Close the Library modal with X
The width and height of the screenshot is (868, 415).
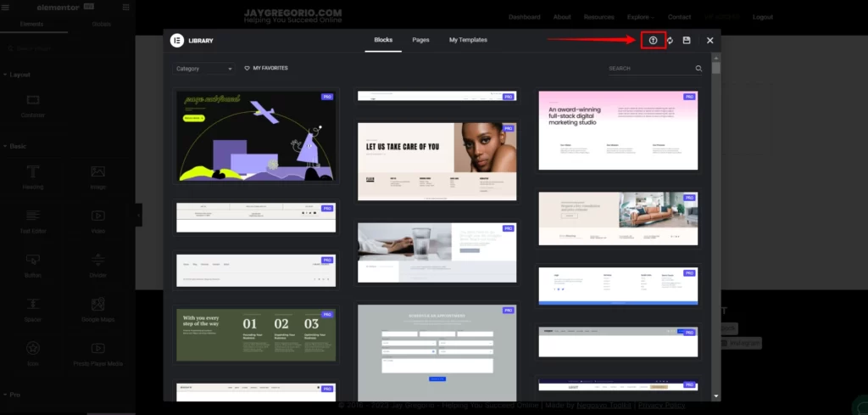[x=709, y=41]
